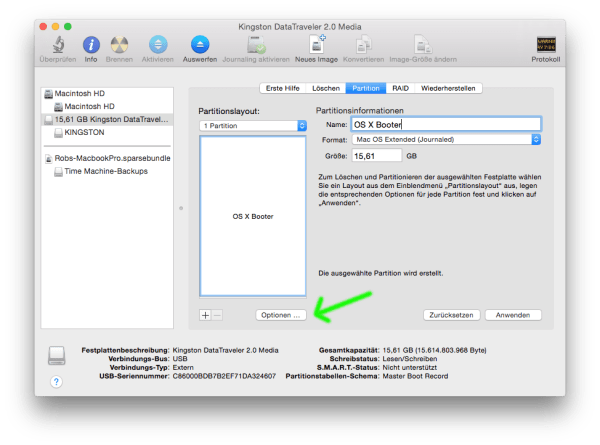Open the help question mark button
Screen dimensions: 600x445
pyautogui.click(x=56, y=381)
